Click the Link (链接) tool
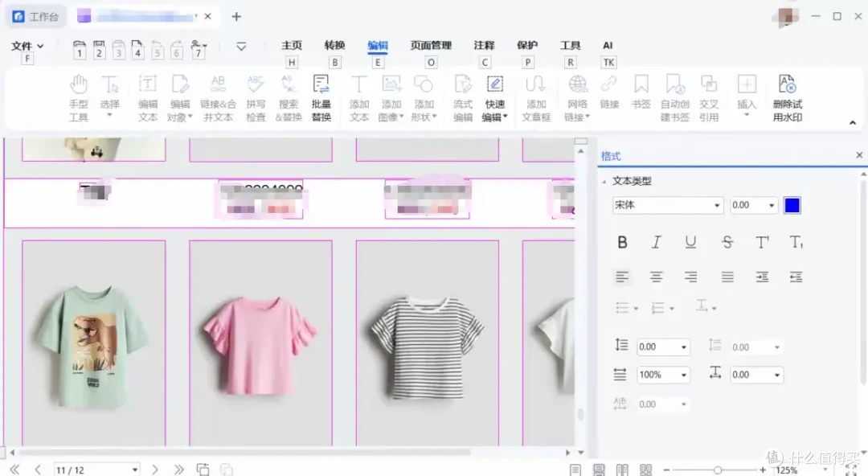This screenshot has height=476, width=868. [609, 92]
